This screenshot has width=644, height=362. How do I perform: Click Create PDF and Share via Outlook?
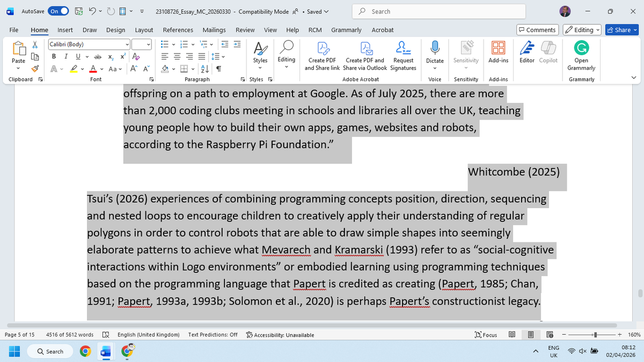(365, 56)
